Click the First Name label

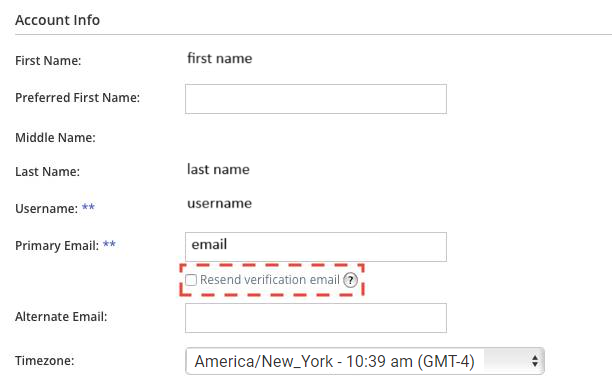(x=48, y=60)
